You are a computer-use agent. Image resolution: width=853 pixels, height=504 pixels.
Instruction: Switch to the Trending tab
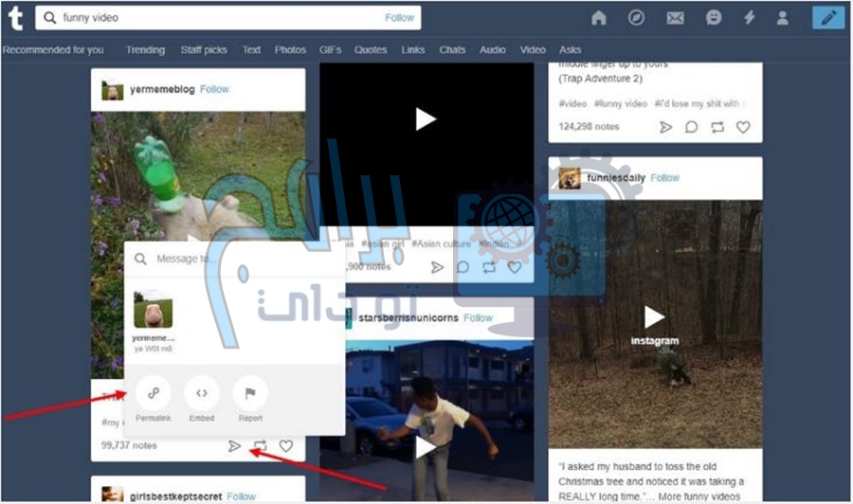point(145,50)
